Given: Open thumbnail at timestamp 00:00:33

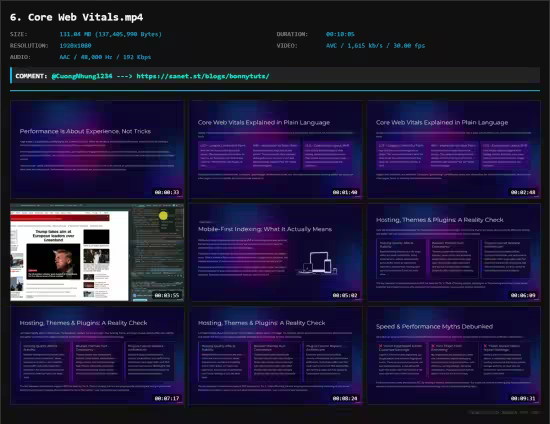Looking at the screenshot, I should click(x=97, y=149).
